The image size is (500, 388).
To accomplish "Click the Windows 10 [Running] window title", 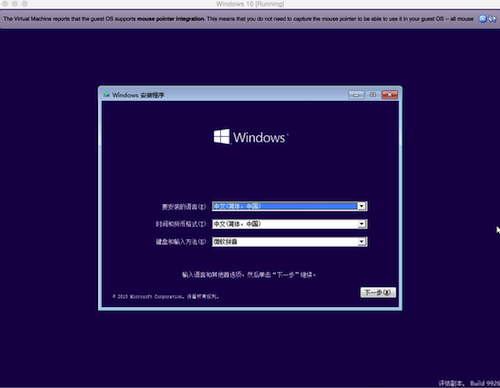I will 250,4.
